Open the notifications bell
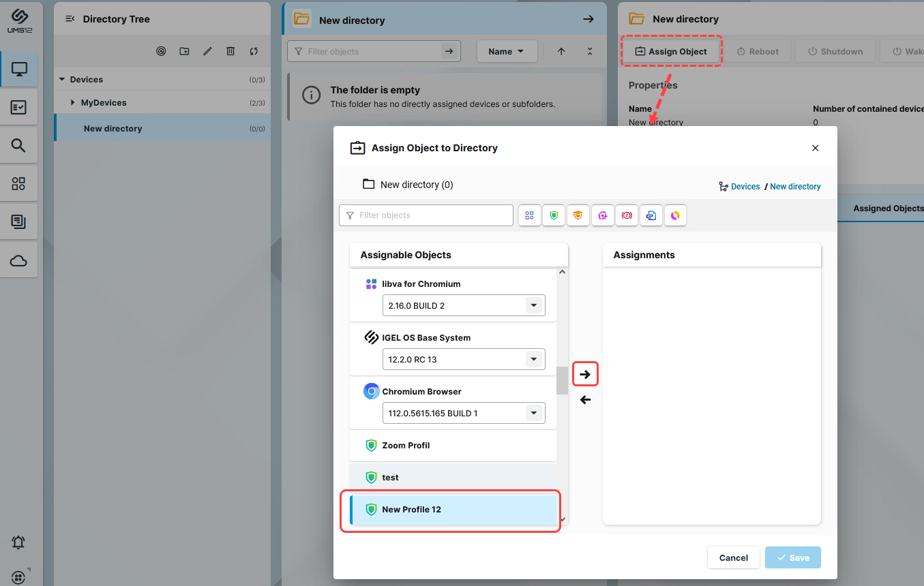 click(x=18, y=542)
